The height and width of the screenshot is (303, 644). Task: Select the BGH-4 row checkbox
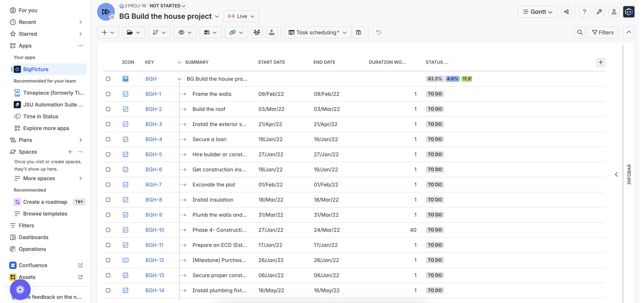[108, 139]
